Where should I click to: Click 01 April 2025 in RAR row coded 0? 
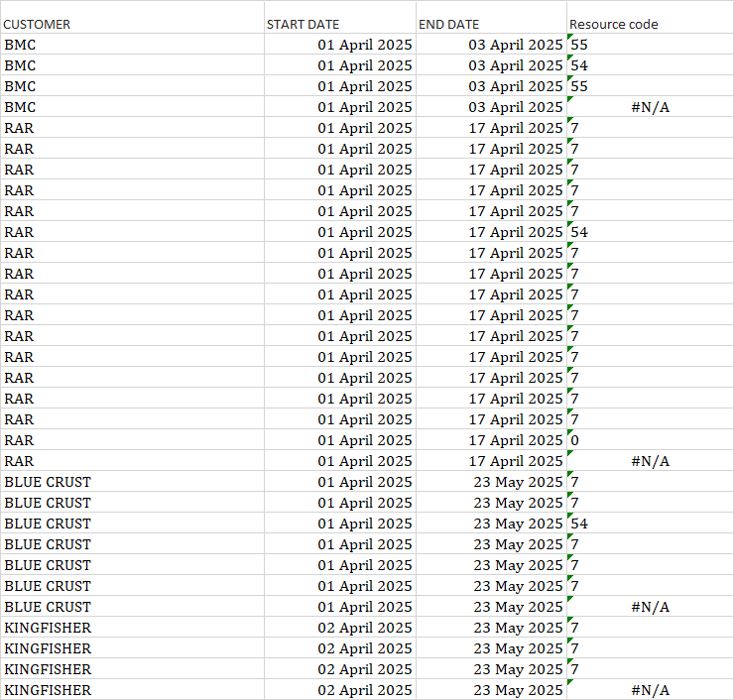coord(340,440)
